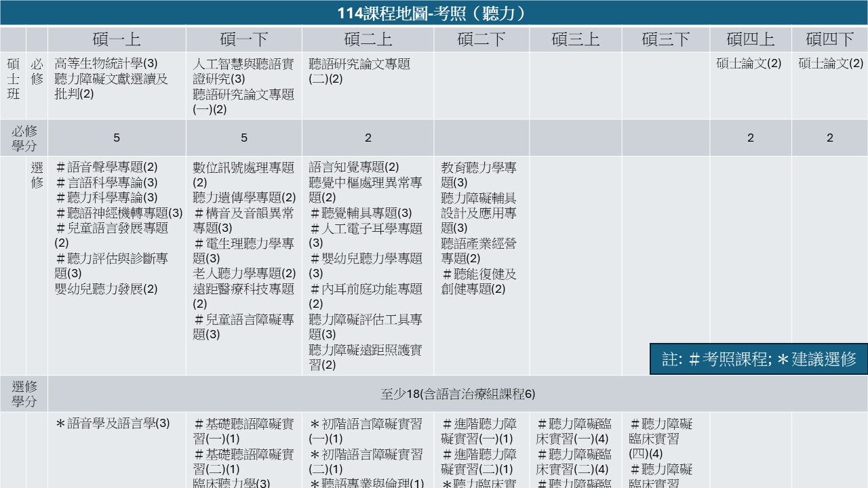Click the elective ＃聽力評估與診斷專題(3)

click(x=112, y=266)
